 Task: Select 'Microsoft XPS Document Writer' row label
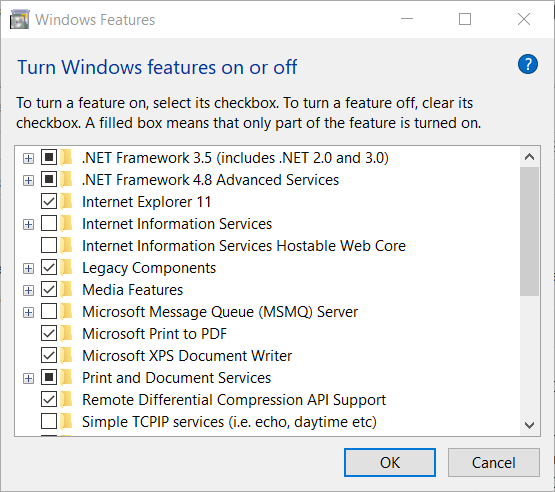(187, 356)
